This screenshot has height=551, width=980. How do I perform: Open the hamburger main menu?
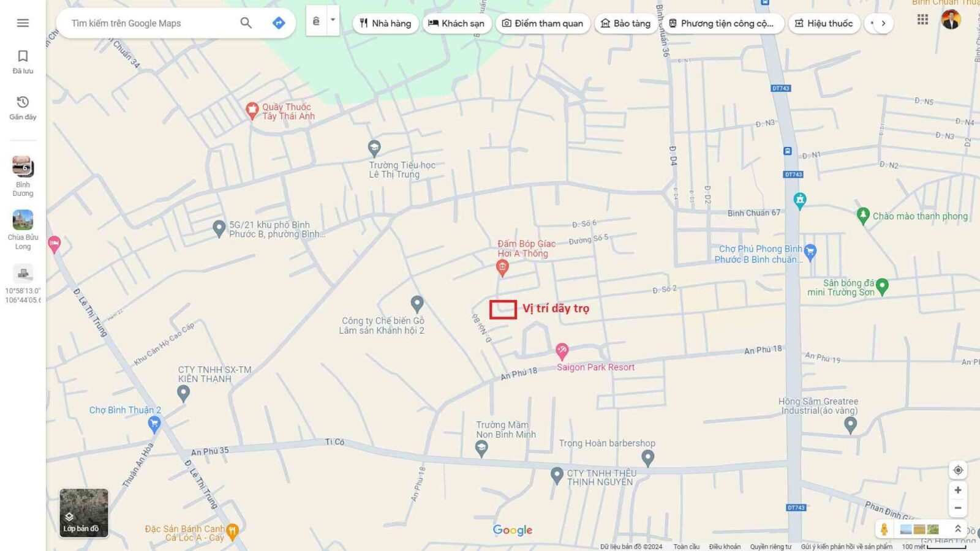coord(23,23)
